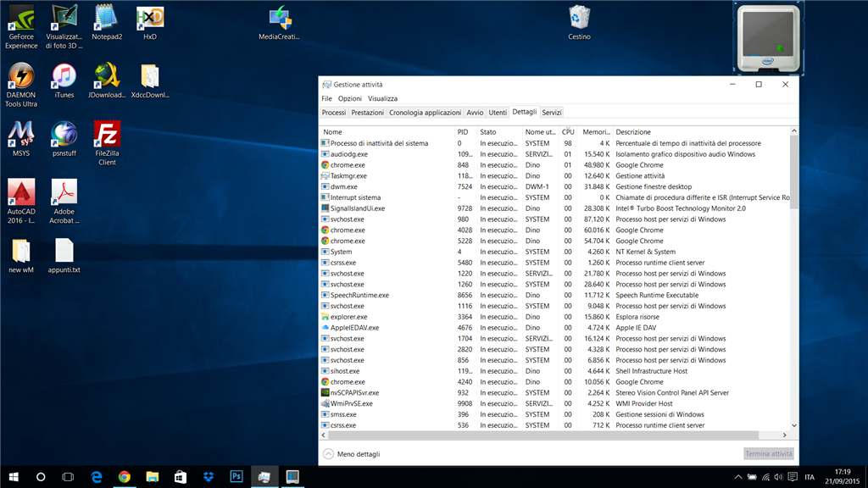Select the Taskmgr.exe process row
This screenshot has height=488, width=868.
(555, 176)
